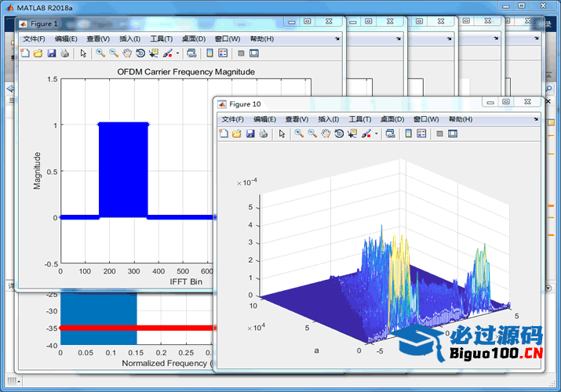Image resolution: width=561 pixels, height=392 pixels.
Task: Open 文件(F) menu in Figure 1
Action: 34,39
